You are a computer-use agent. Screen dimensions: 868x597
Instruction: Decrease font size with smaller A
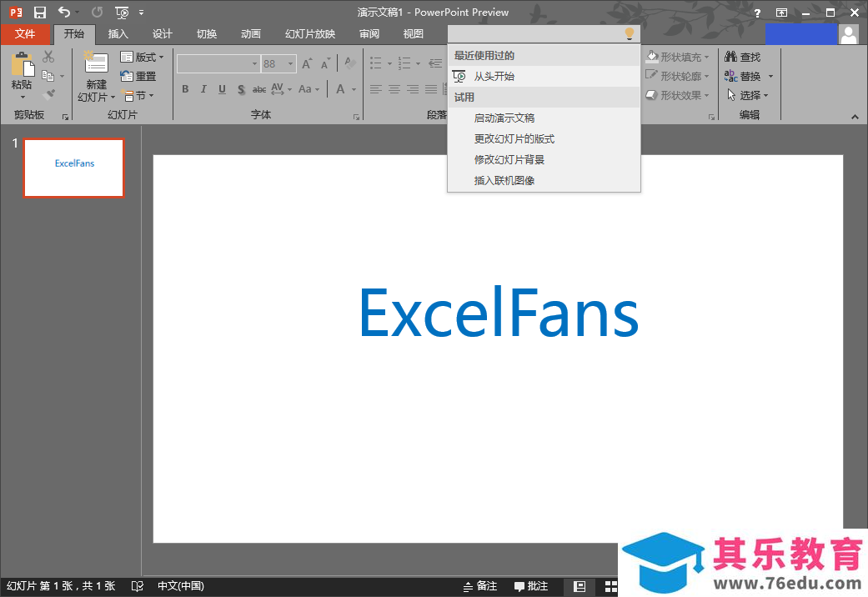click(325, 64)
